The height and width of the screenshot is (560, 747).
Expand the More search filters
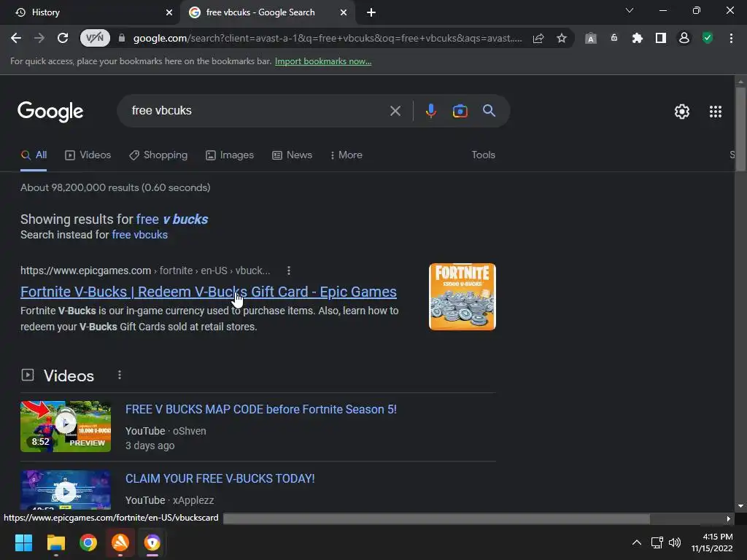[x=347, y=155]
